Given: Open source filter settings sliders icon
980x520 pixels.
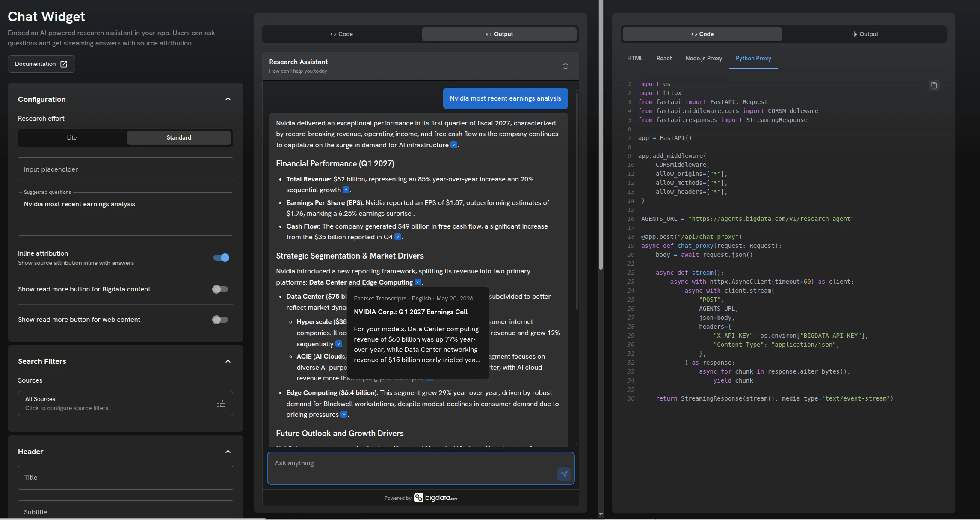Looking at the screenshot, I should coord(221,404).
